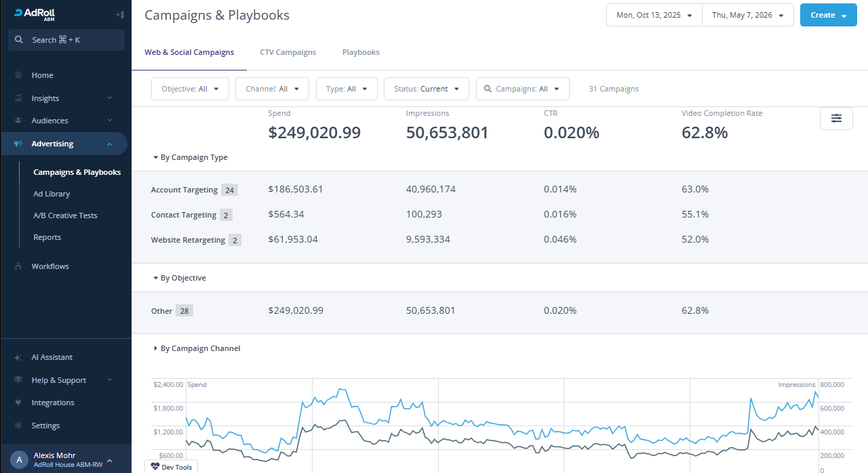Collapse the By Campaign Type section
This screenshot has height=473, width=868.
click(x=191, y=157)
